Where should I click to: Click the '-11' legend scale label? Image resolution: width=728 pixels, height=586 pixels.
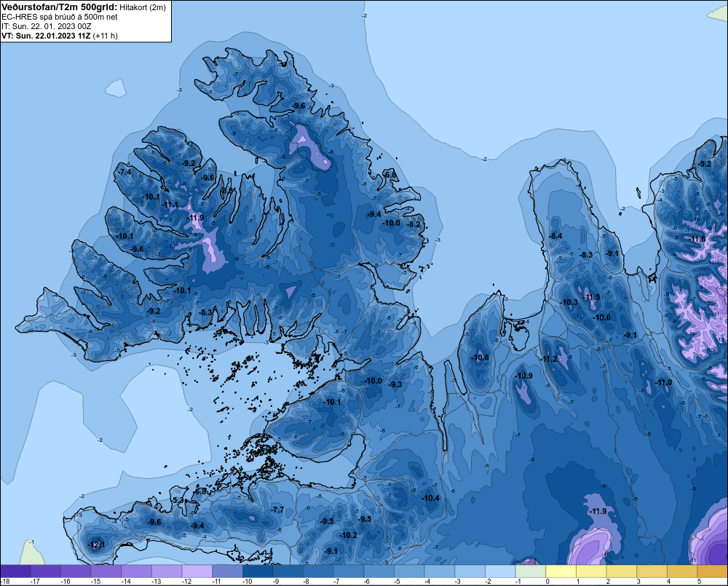click(x=217, y=582)
